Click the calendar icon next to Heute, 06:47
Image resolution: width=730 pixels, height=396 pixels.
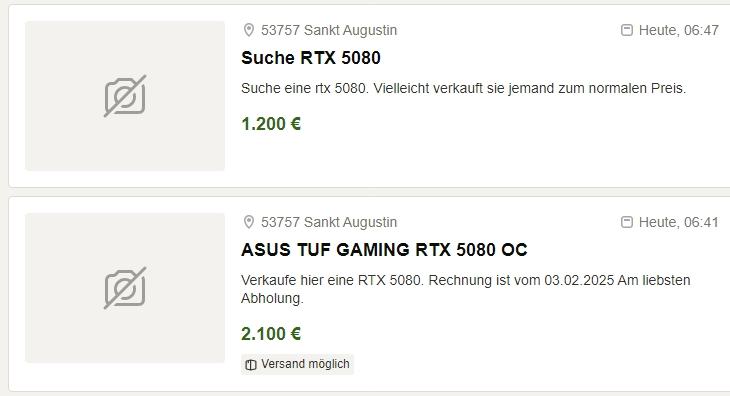pos(627,30)
